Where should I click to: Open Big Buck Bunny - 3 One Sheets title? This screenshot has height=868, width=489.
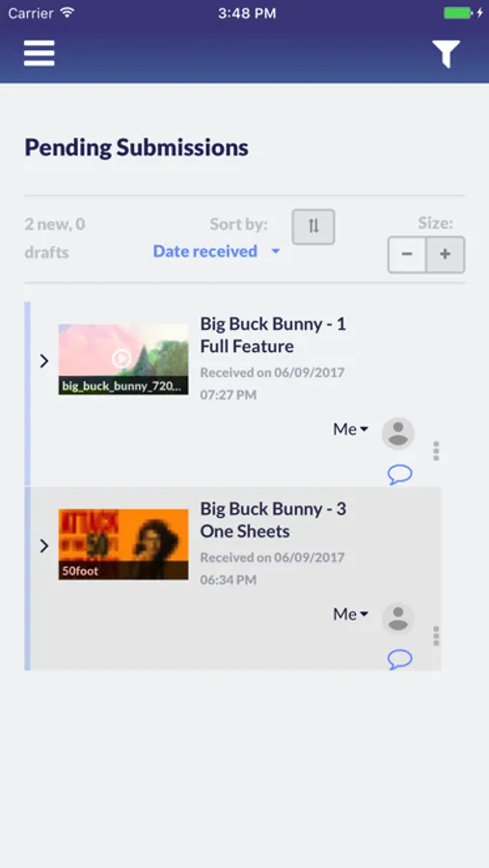(273, 520)
